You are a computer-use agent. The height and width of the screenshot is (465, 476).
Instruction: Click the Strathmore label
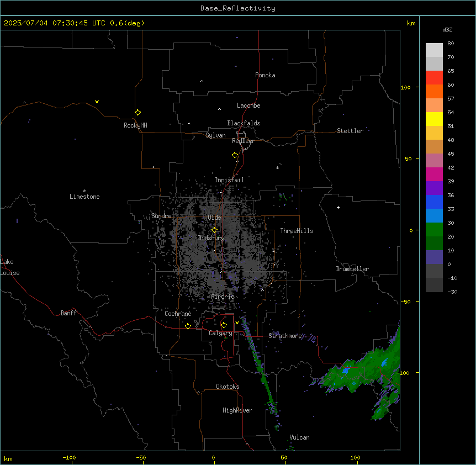[x=285, y=336]
